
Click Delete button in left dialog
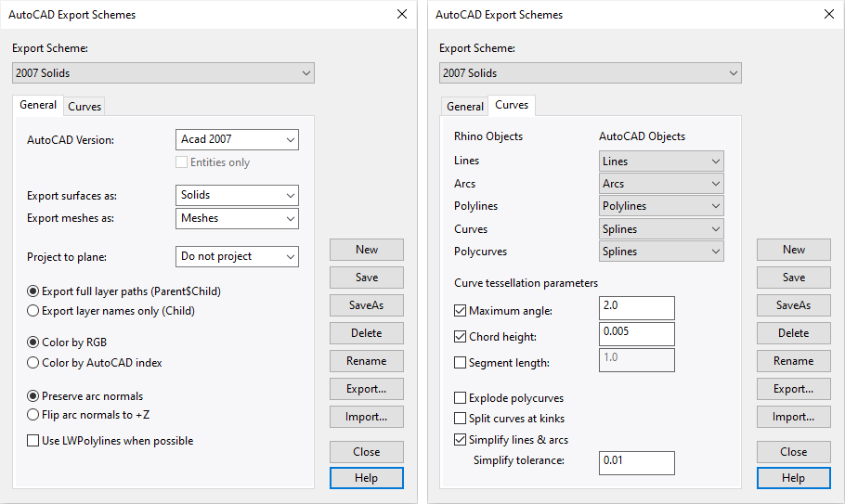click(x=367, y=333)
